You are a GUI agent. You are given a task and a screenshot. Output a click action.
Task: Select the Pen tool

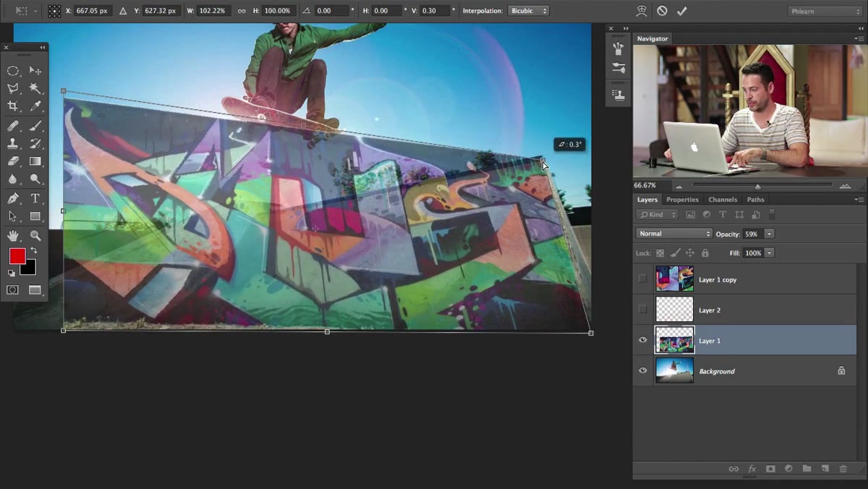[13, 198]
